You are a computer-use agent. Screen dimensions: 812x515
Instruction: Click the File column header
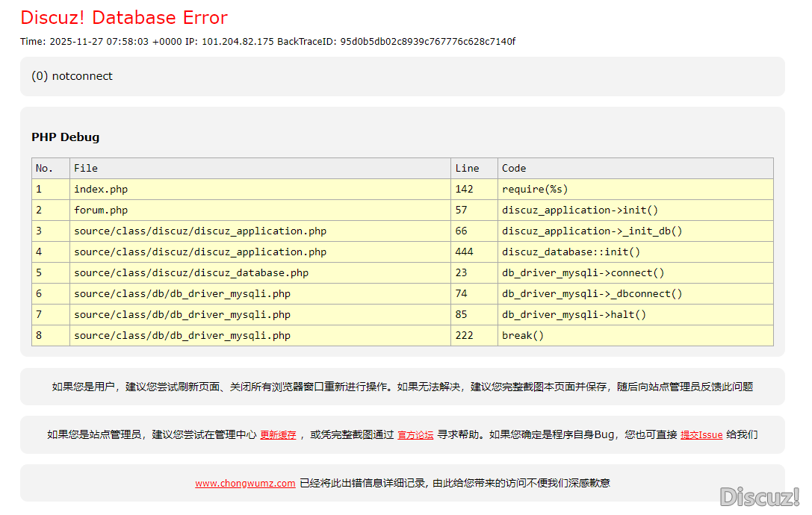pyautogui.click(x=86, y=169)
